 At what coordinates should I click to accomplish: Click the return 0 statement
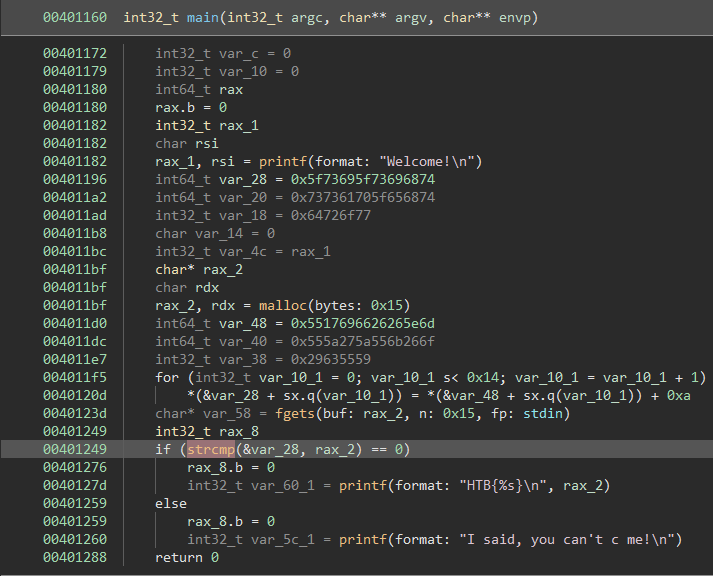pyautogui.click(x=187, y=557)
